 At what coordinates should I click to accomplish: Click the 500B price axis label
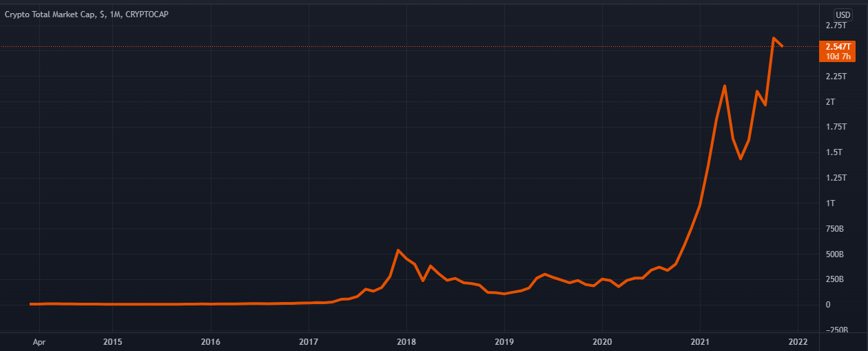pos(834,254)
